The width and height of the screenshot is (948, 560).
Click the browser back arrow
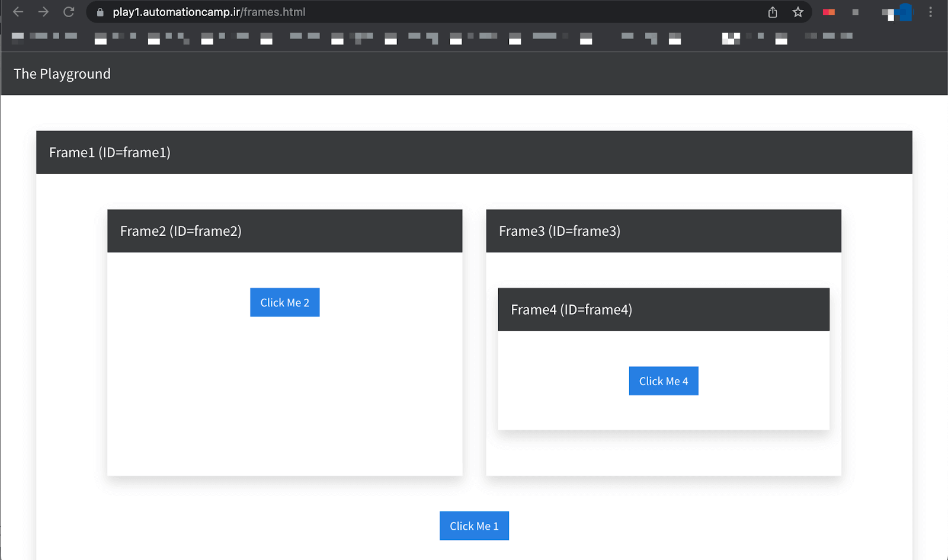18,12
